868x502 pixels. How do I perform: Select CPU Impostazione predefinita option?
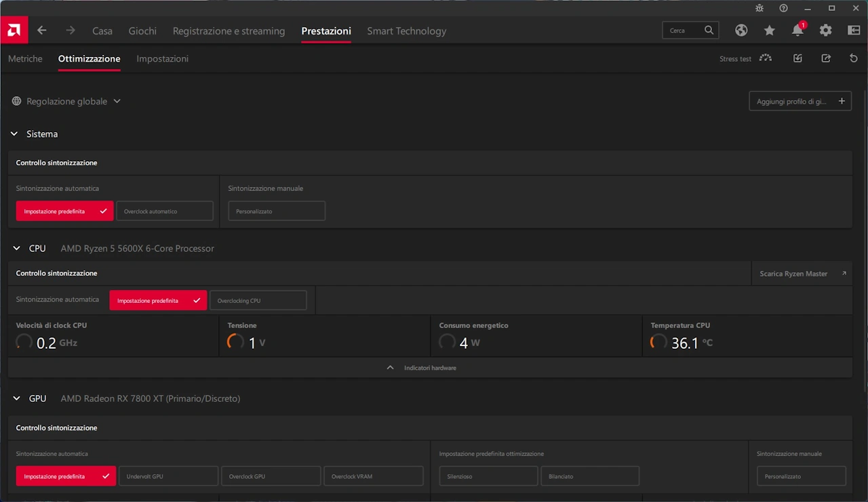point(158,300)
